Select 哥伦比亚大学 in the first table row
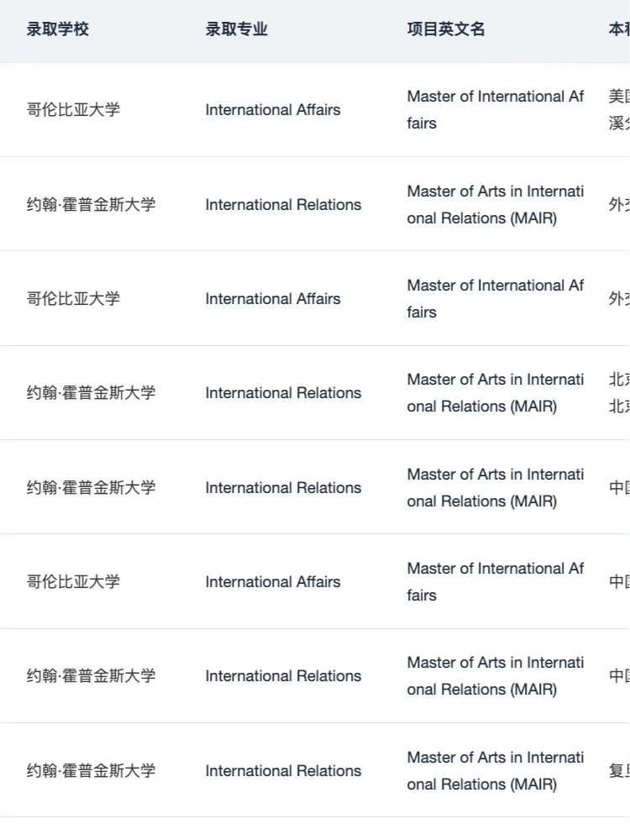 (x=73, y=110)
